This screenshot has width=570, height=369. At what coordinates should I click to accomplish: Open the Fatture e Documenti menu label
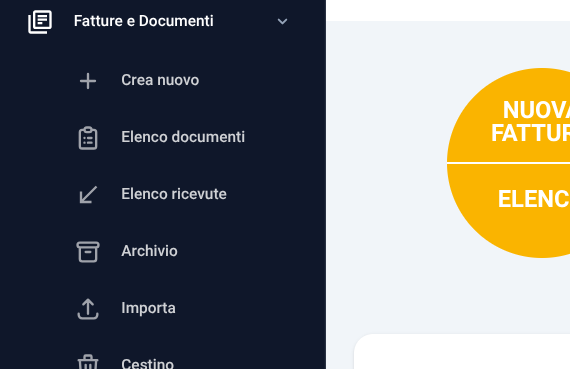(144, 21)
